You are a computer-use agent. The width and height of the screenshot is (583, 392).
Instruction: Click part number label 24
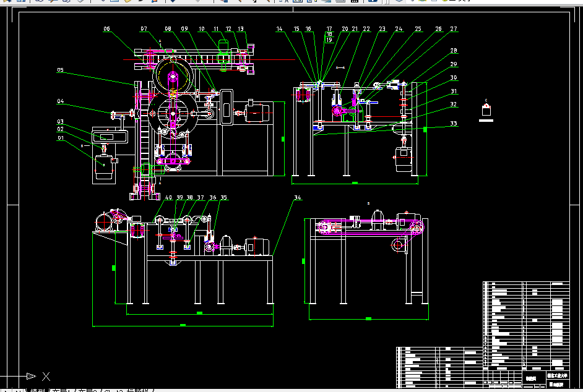[x=399, y=29]
